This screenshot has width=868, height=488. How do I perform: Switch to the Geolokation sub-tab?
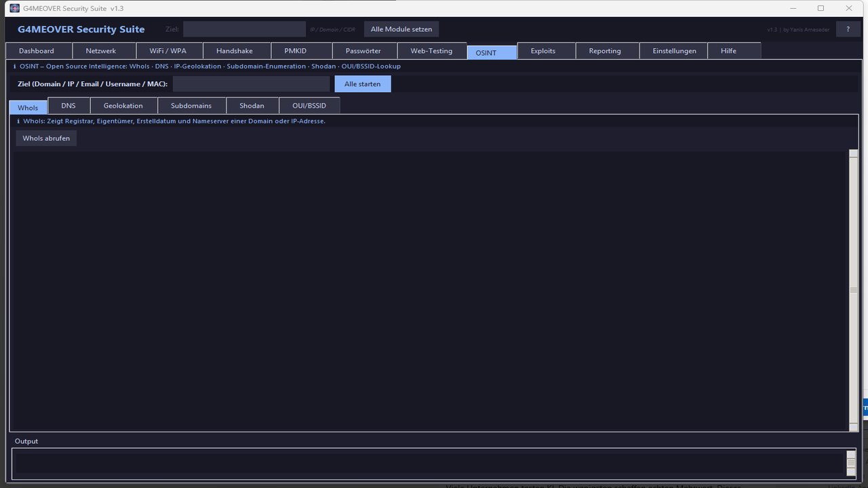tap(123, 106)
